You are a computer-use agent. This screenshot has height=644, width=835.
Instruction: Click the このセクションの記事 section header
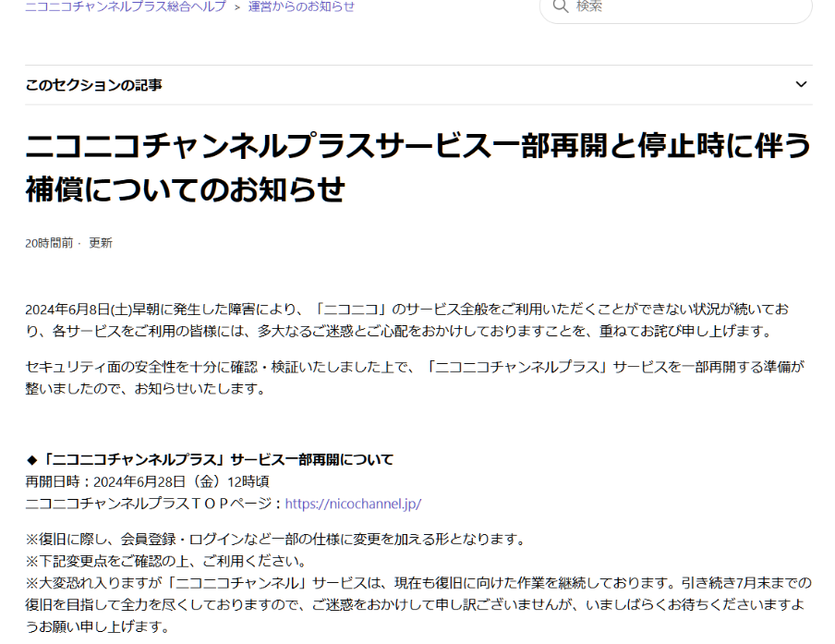[x=94, y=85]
